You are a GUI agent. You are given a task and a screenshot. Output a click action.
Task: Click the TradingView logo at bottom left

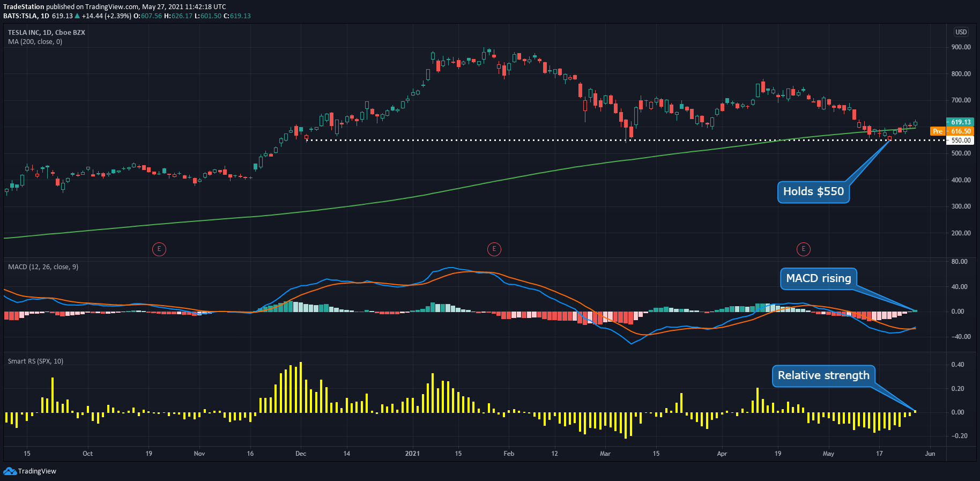(30, 471)
